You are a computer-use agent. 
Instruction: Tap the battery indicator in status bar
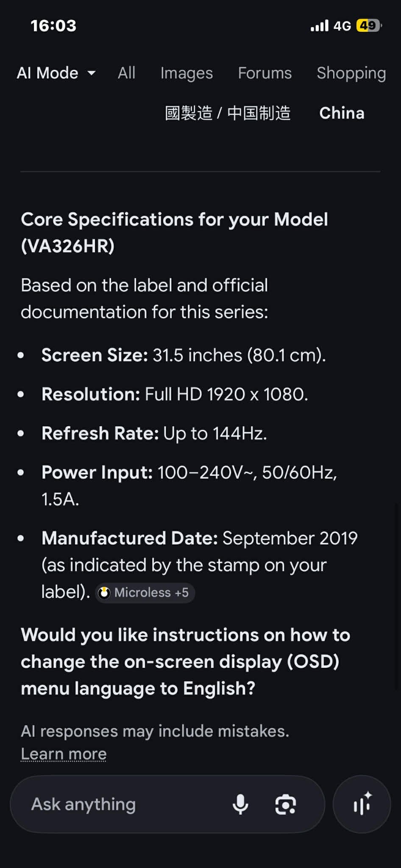[x=368, y=25]
